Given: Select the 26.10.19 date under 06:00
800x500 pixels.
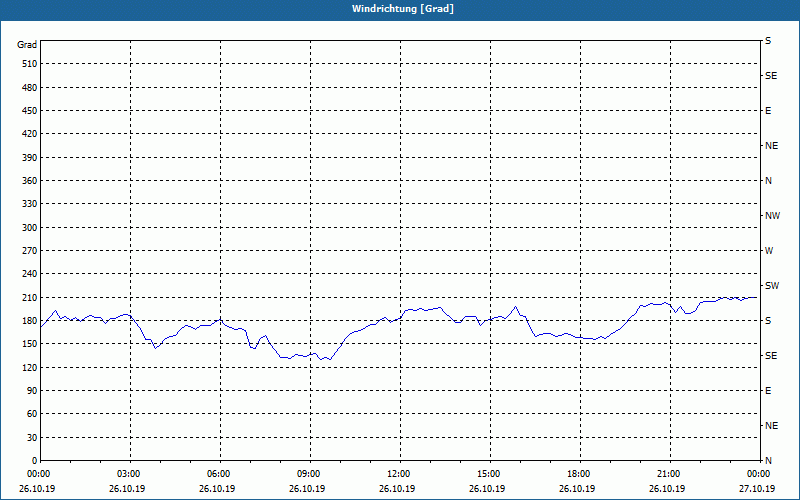Looking at the screenshot, I should click(217, 489).
